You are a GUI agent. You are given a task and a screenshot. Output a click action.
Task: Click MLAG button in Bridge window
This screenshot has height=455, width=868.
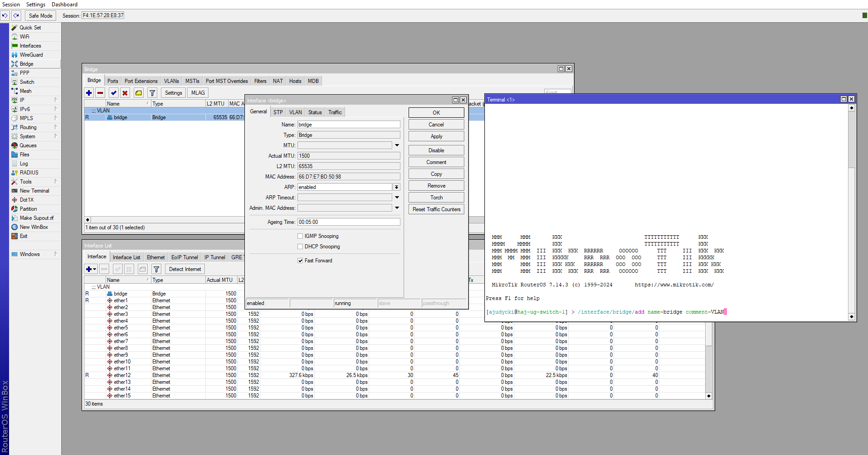(198, 93)
